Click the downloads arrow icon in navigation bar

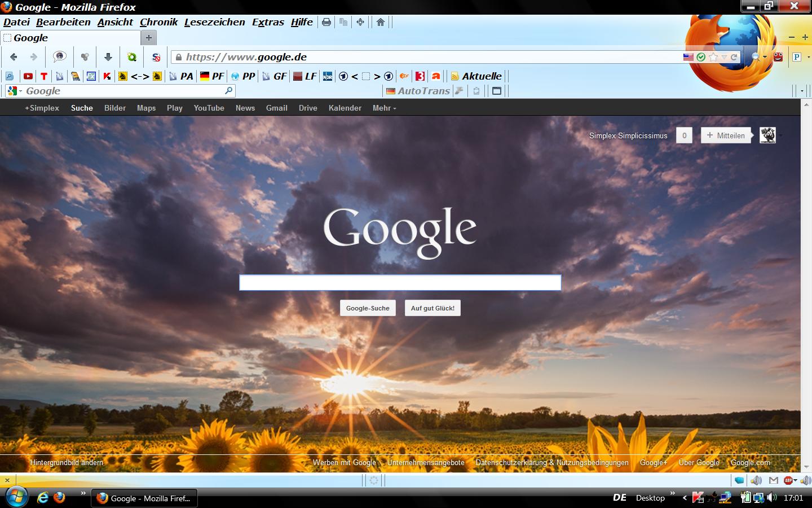click(108, 57)
